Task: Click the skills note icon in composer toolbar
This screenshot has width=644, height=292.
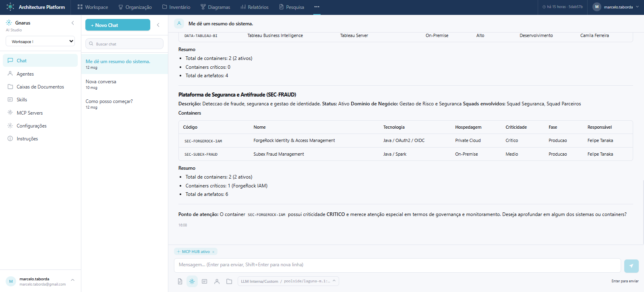Action: pos(205,282)
